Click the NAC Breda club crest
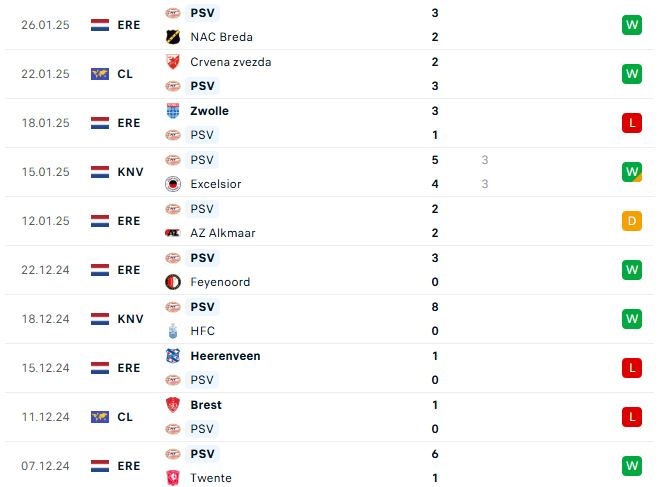 pyautogui.click(x=173, y=37)
